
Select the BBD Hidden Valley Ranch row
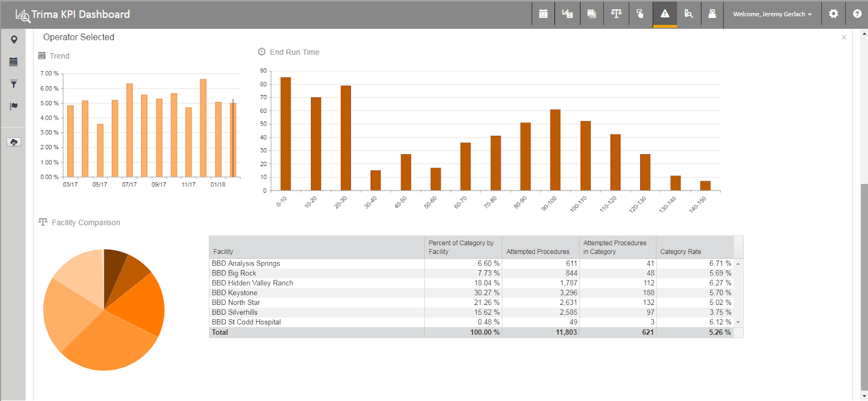(x=471, y=283)
